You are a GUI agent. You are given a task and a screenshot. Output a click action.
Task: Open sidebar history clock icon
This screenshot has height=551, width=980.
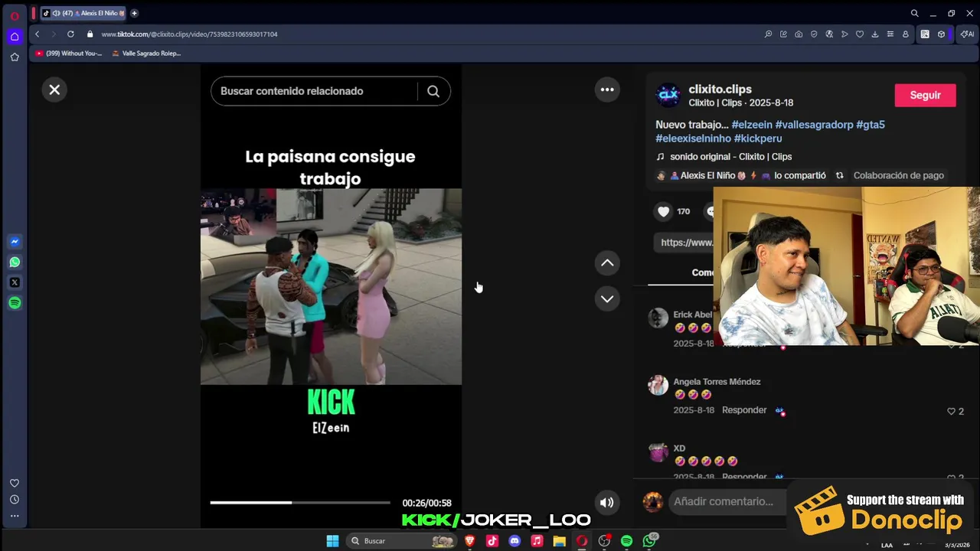(15, 499)
